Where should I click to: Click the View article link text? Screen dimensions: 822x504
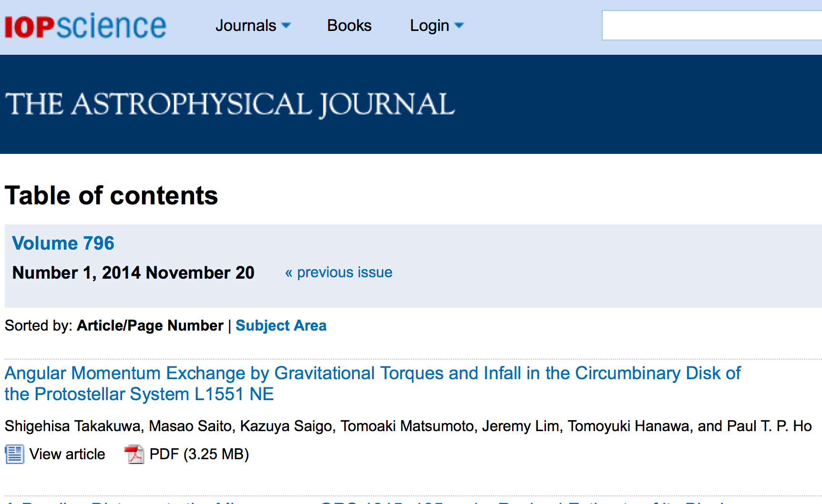click(67, 454)
